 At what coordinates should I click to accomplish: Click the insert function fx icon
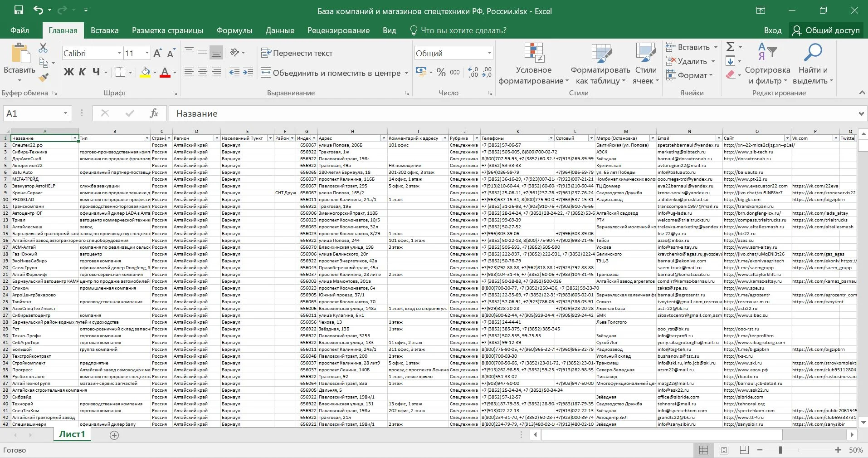[x=154, y=113]
